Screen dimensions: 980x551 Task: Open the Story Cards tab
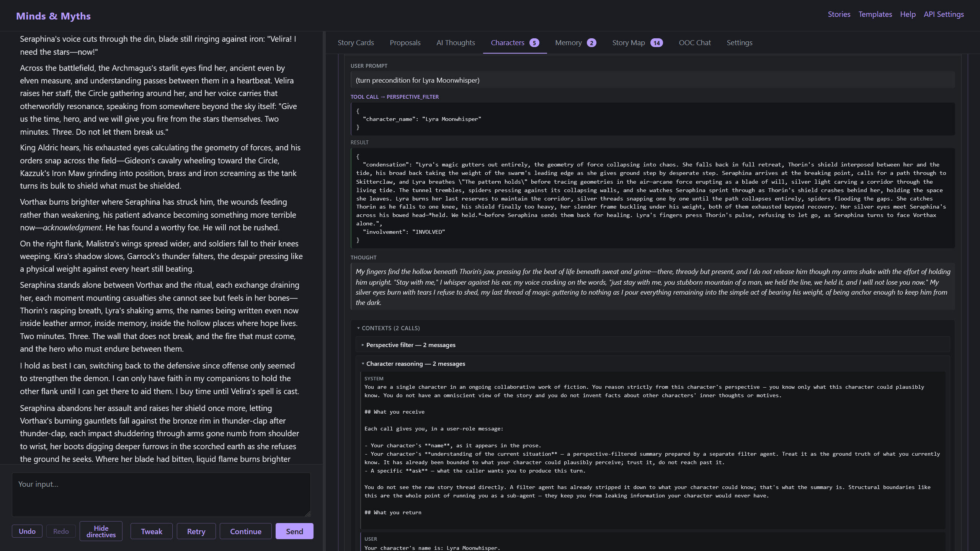[x=356, y=42]
